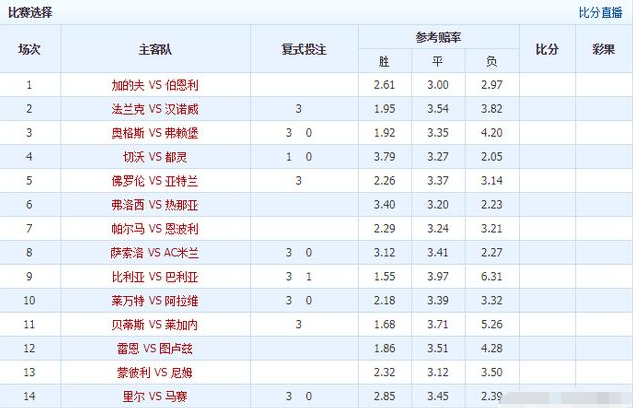Viewport: 633px width, 408px height.
Task: Open match 法兰克 VS 汉诺威
Action: (155, 109)
